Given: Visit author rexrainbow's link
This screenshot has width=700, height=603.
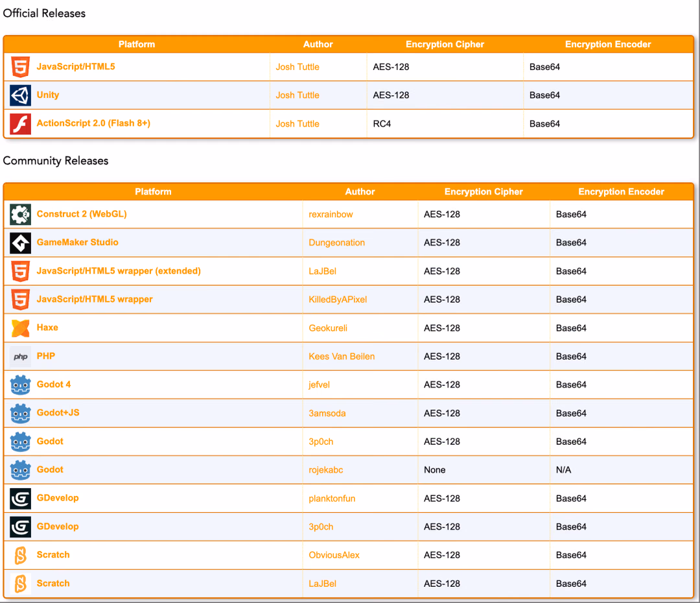Looking at the screenshot, I should [x=331, y=215].
